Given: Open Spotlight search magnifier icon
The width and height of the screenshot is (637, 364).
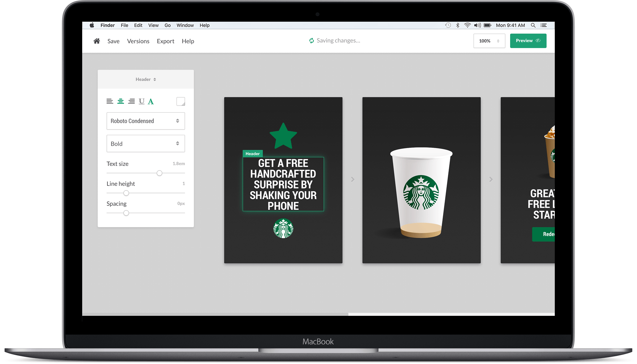Looking at the screenshot, I should click(533, 25).
